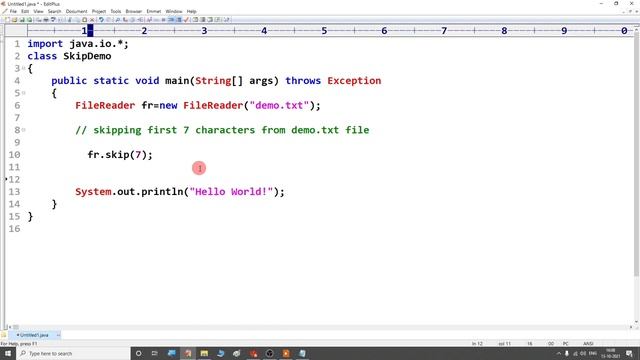Click line number 16 in the gutter
Image resolution: width=640 pixels, height=360 pixels.
(x=14, y=229)
